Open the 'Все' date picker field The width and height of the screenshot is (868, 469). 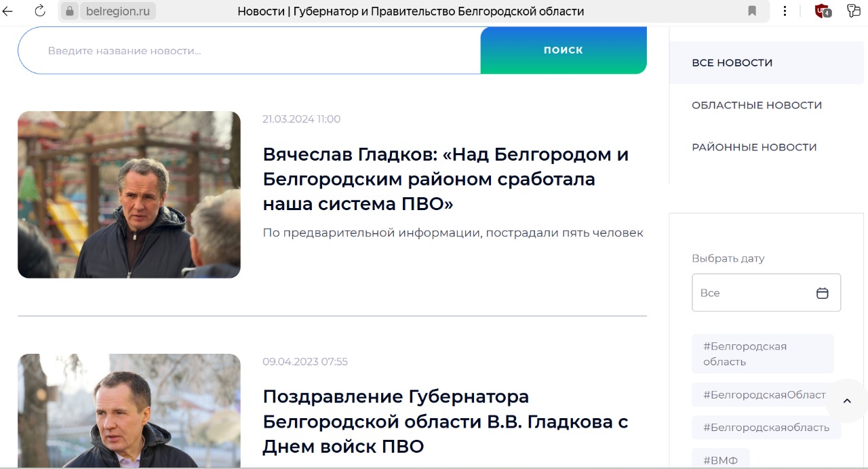[766, 293]
